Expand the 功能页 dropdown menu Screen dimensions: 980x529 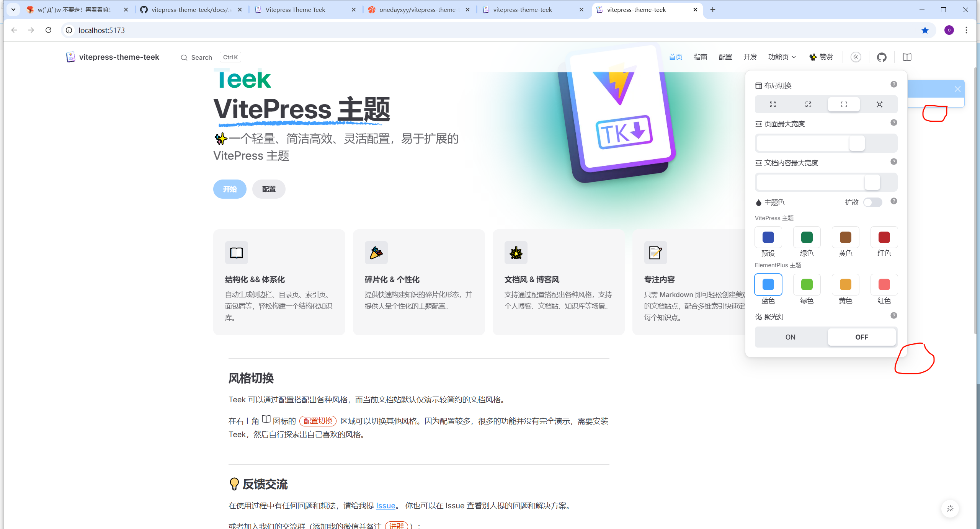pos(782,57)
